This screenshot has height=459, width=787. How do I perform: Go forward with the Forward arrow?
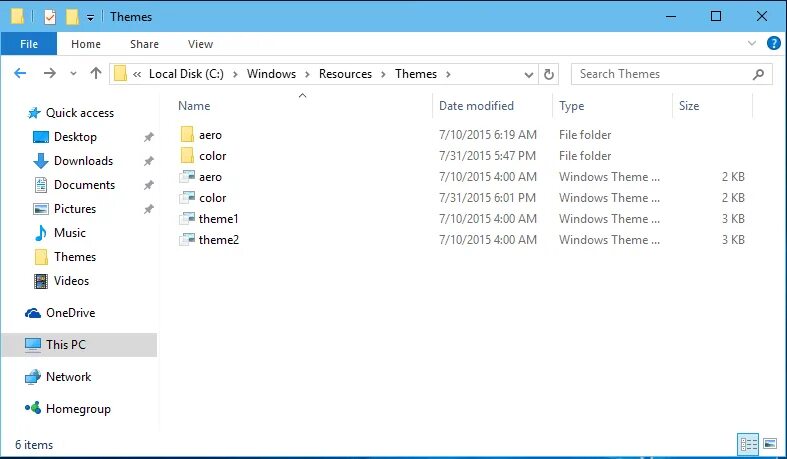coord(50,74)
